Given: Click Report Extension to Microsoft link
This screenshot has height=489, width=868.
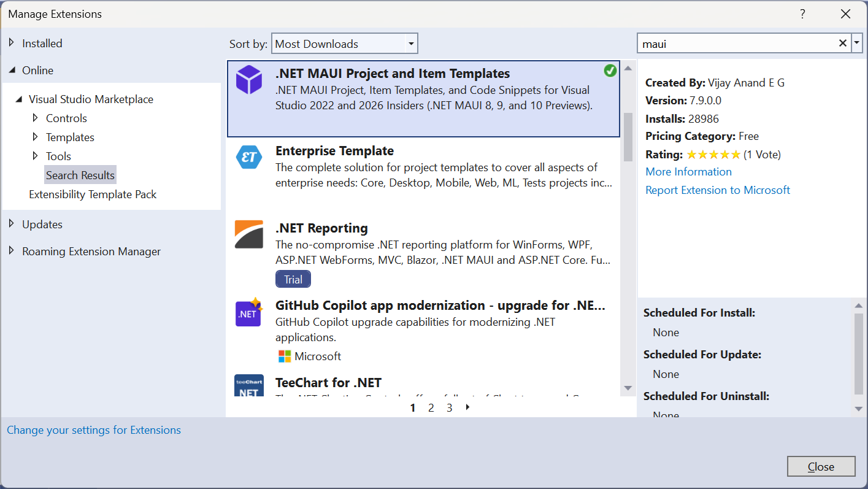Looking at the screenshot, I should click(x=718, y=190).
